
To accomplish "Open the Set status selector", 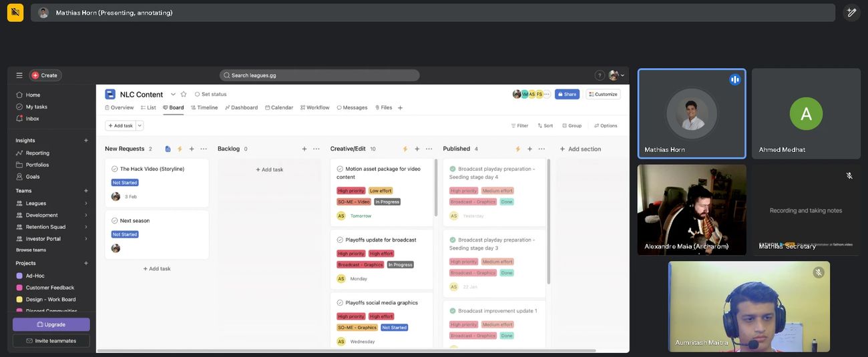I will point(210,94).
